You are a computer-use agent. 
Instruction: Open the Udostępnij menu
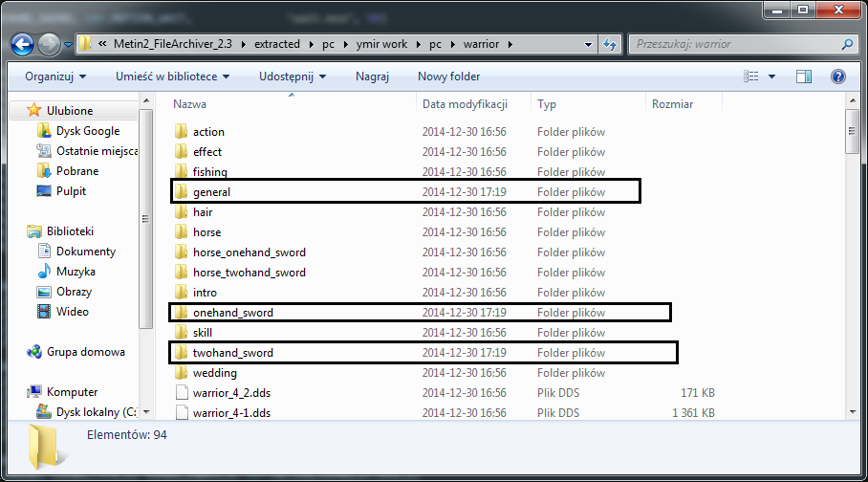(293, 77)
